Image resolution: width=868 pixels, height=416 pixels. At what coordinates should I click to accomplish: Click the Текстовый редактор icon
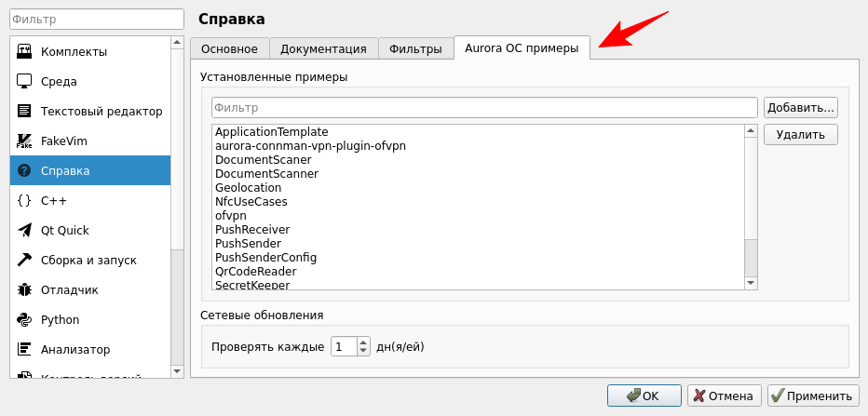24,111
